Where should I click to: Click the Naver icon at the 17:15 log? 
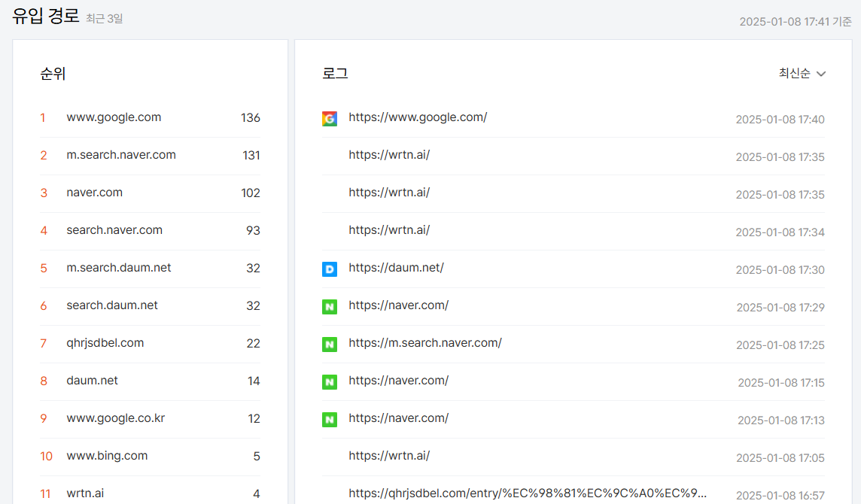pyautogui.click(x=330, y=382)
